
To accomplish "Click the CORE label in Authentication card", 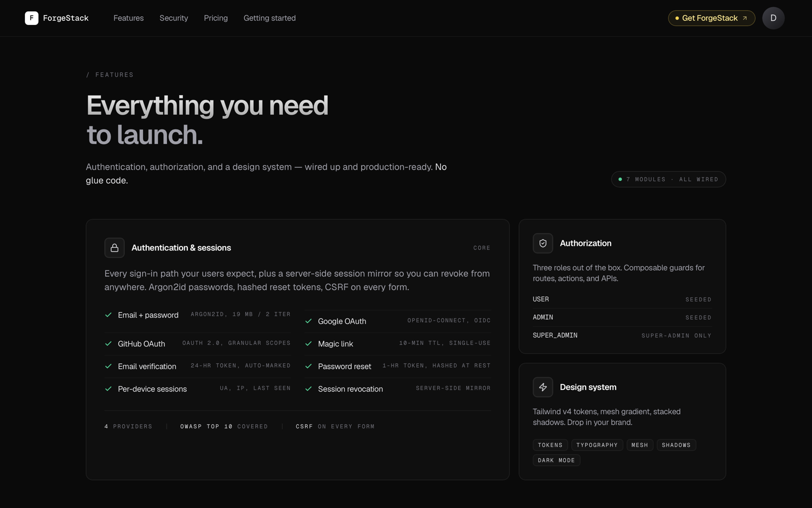I will point(482,248).
